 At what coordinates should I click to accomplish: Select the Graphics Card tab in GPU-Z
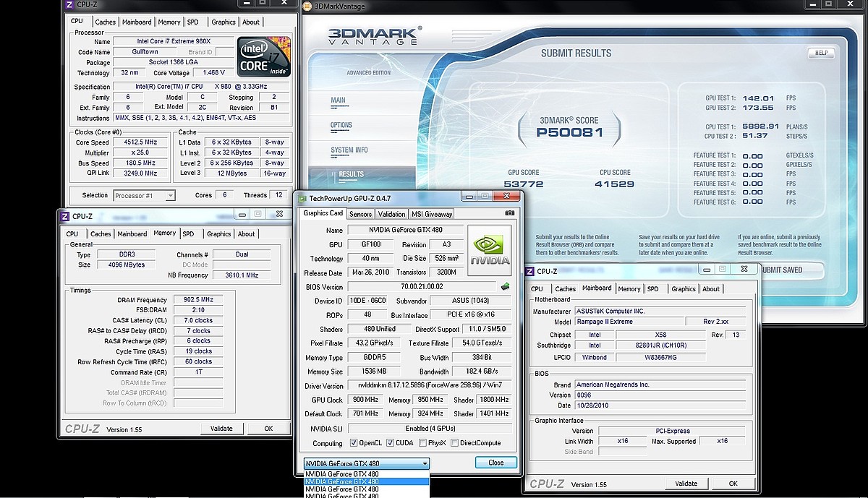(323, 213)
